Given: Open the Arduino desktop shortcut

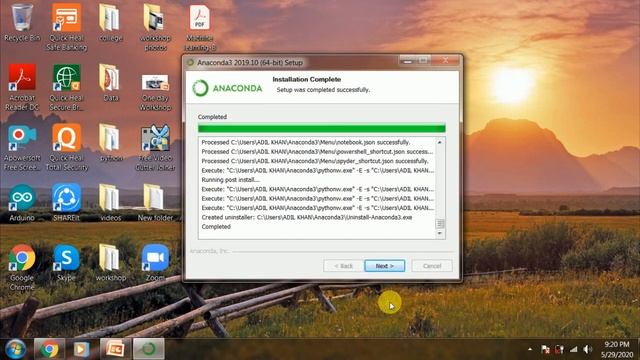Looking at the screenshot, I should point(22,203).
